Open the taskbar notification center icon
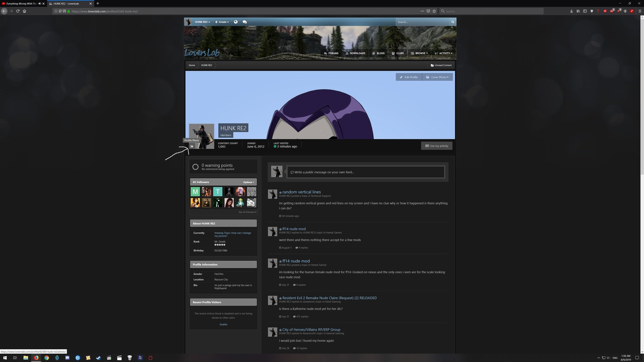644x362 pixels. click(x=637, y=358)
